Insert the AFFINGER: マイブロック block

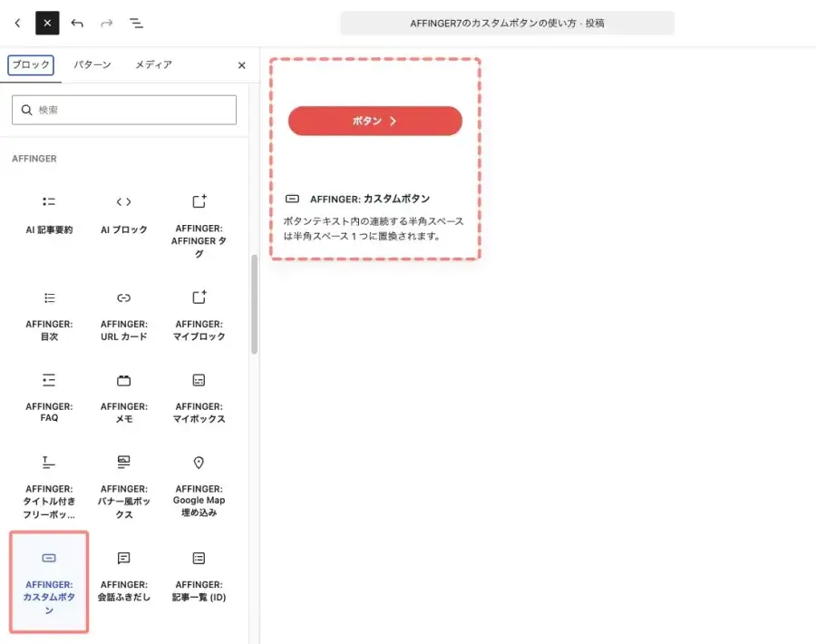pyautogui.click(x=199, y=317)
